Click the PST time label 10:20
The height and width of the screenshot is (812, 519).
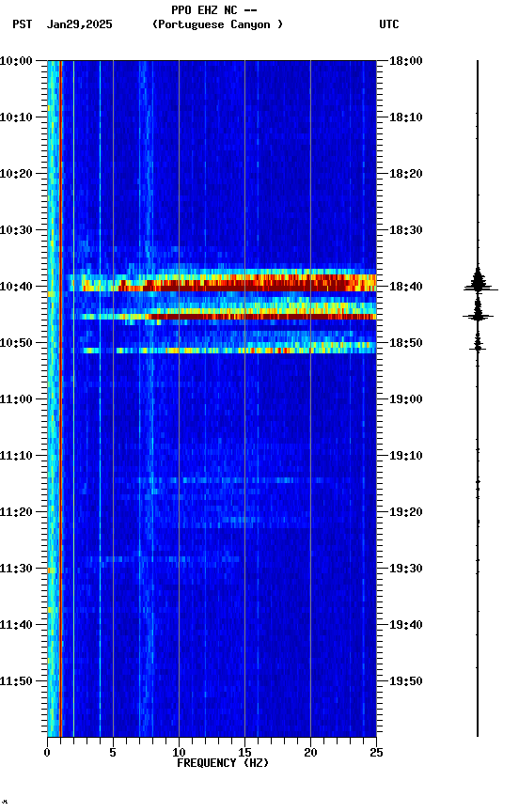16,174
